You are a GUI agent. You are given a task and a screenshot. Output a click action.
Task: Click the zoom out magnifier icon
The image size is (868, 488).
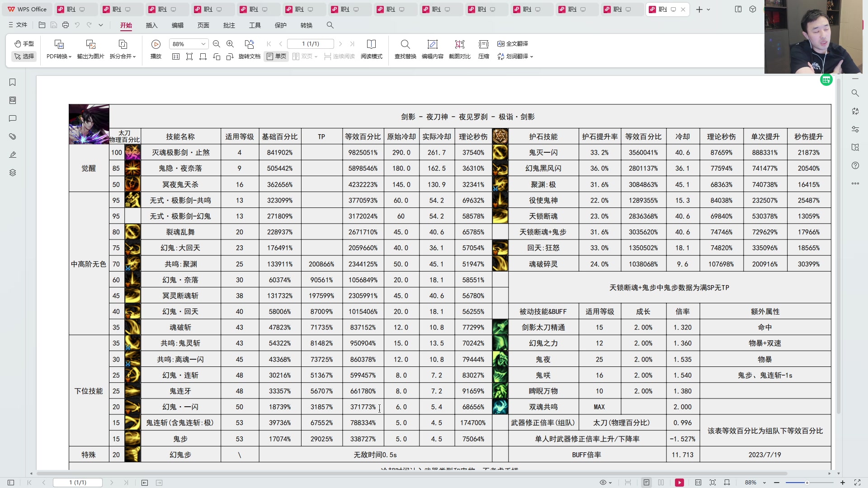coord(217,44)
